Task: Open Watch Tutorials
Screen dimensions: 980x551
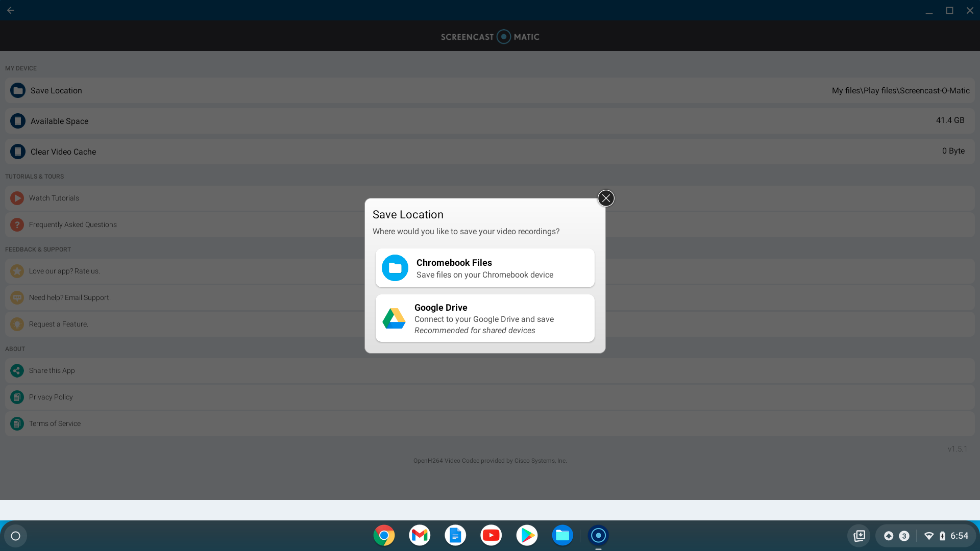Action: (x=490, y=198)
